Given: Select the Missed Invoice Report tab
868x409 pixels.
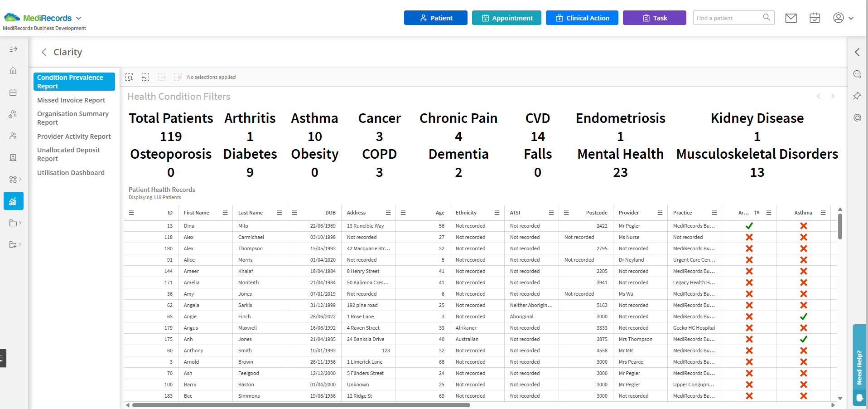Looking at the screenshot, I should point(71,100).
